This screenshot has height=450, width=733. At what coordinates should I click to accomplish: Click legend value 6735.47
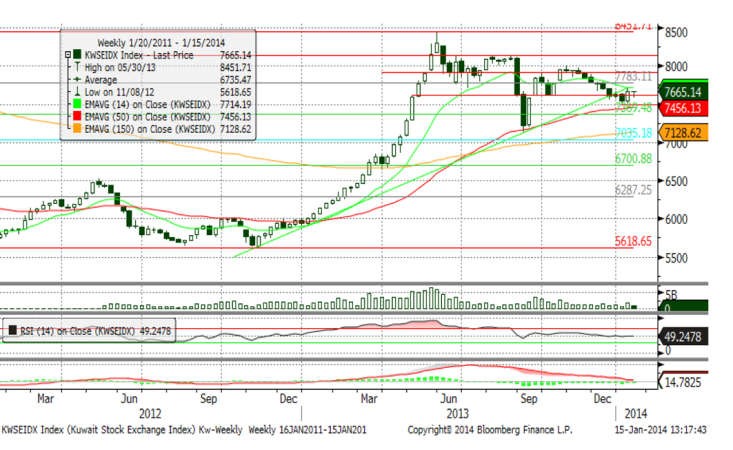pyautogui.click(x=236, y=79)
